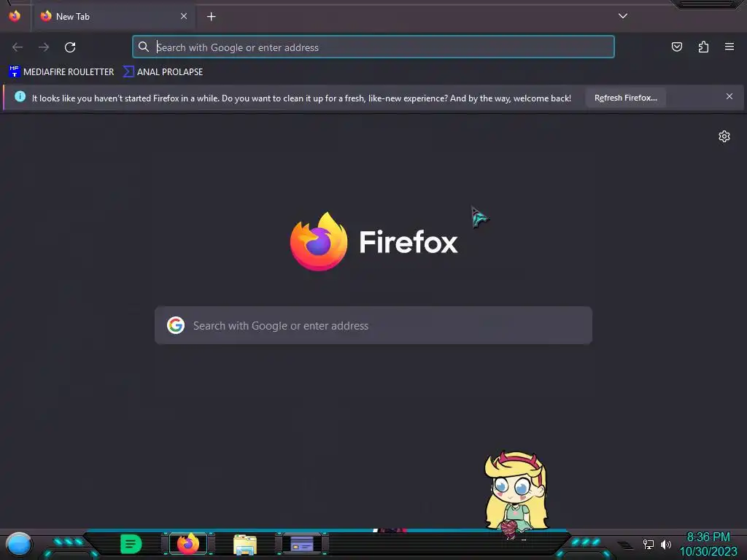Go back one page
The image size is (747, 560).
(x=18, y=47)
